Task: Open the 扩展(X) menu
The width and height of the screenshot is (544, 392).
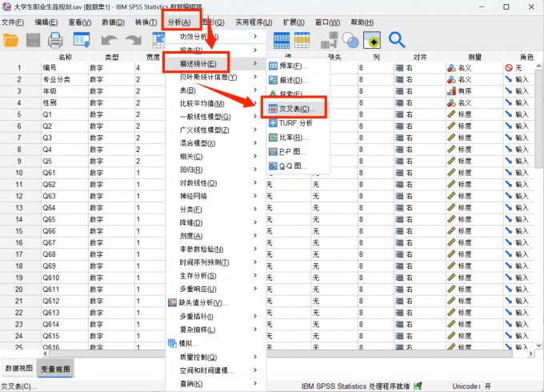Action: (x=294, y=22)
